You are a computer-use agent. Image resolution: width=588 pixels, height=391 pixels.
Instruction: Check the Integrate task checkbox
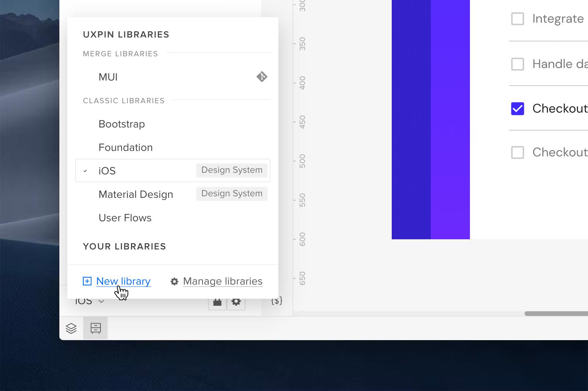tap(517, 18)
